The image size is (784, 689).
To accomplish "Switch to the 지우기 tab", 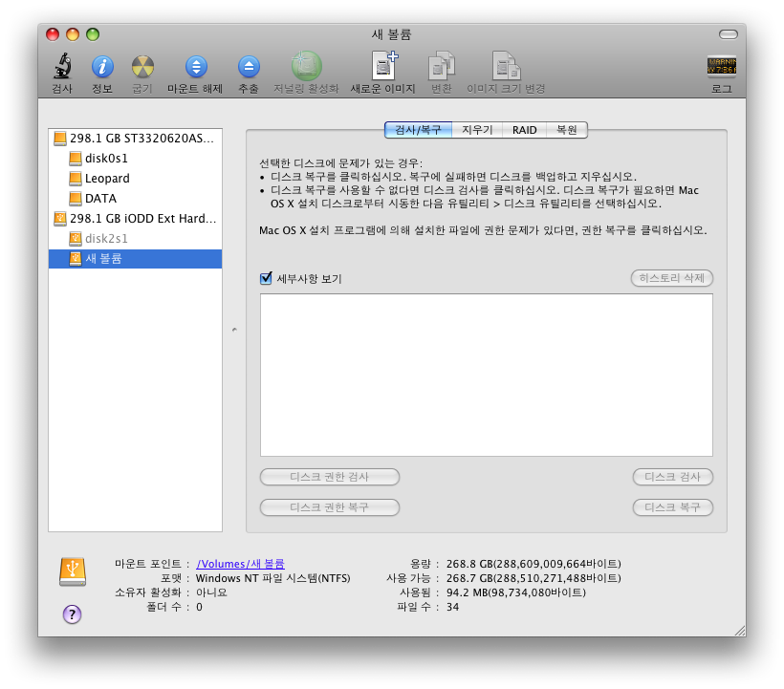I will [x=477, y=130].
